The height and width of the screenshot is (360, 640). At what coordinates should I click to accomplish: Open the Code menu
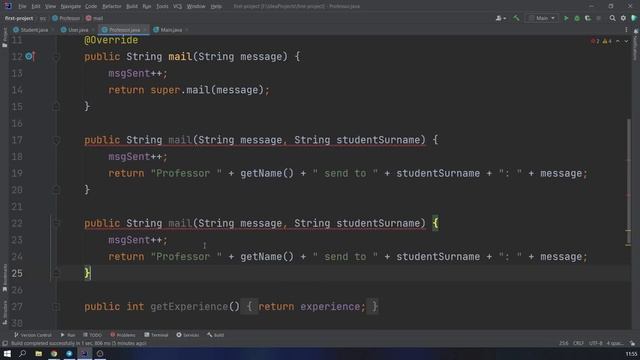(91, 6)
